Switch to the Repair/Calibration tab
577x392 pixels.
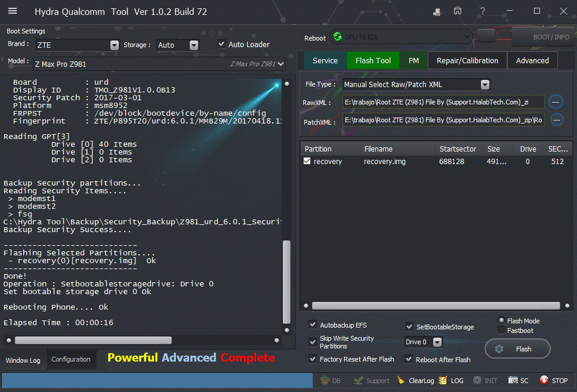[x=467, y=60]
